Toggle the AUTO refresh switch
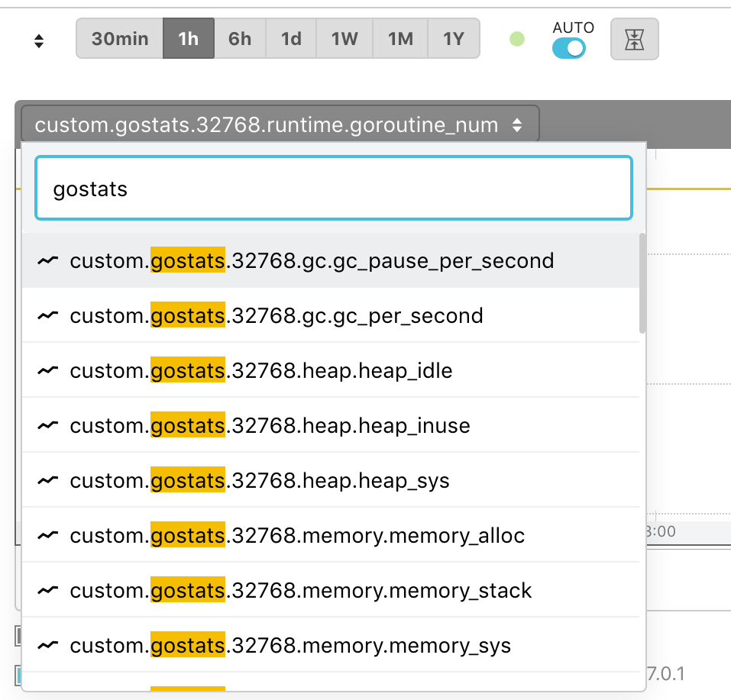The image size is (731, 700). click(569, 48)
